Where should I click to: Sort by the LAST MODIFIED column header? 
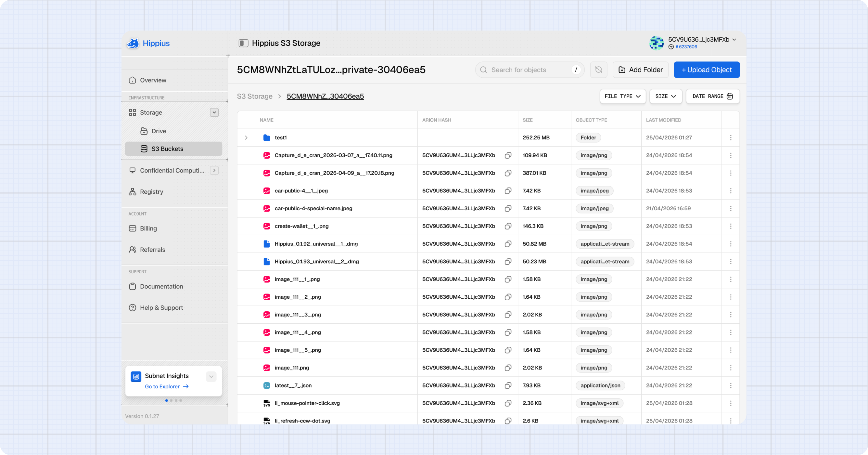[x=663, y=120]
